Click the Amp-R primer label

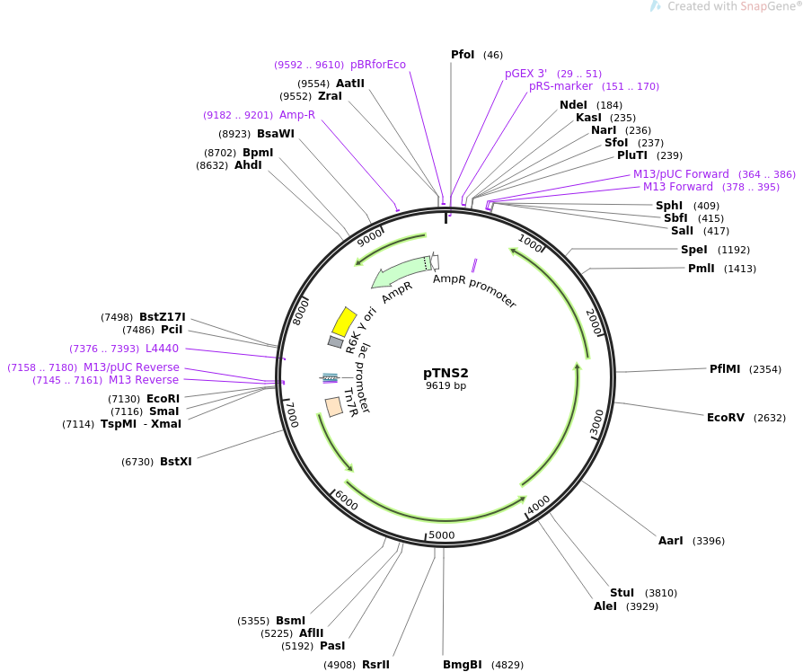[297, 115]
